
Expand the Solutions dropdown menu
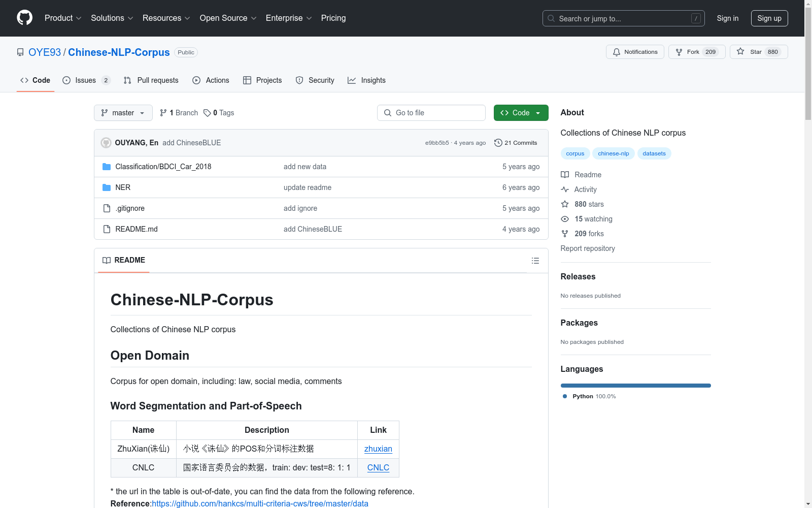[112, 18]
